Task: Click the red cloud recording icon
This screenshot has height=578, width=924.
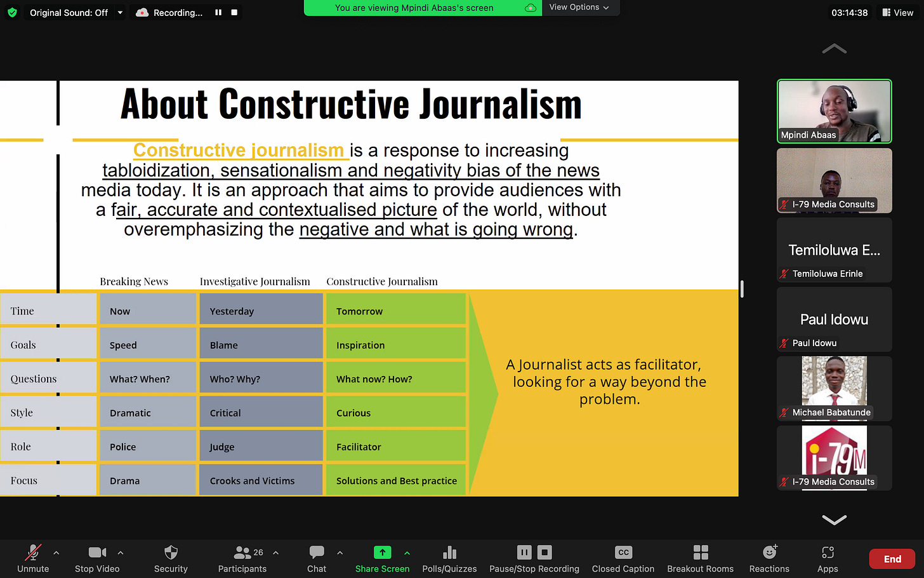Action: [142, 12]
